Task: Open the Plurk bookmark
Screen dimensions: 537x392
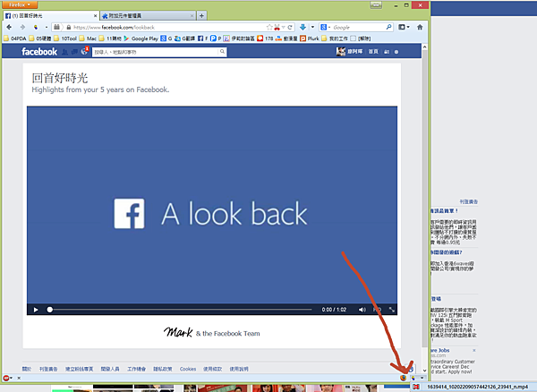Action: click(x=310, y=38)
